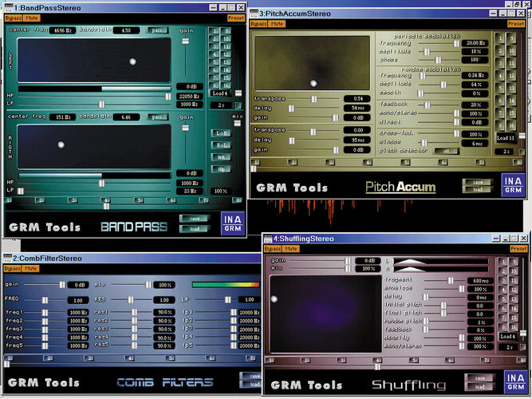Click white dot in PitchAccum XY pad

(313, 83)
